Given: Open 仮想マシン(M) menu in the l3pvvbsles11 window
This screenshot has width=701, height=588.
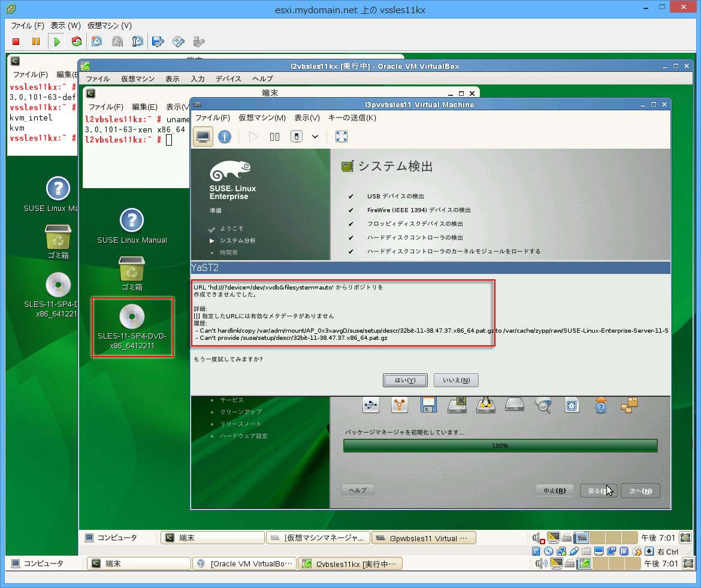Looking at the screenshot, I should point(262,117).
